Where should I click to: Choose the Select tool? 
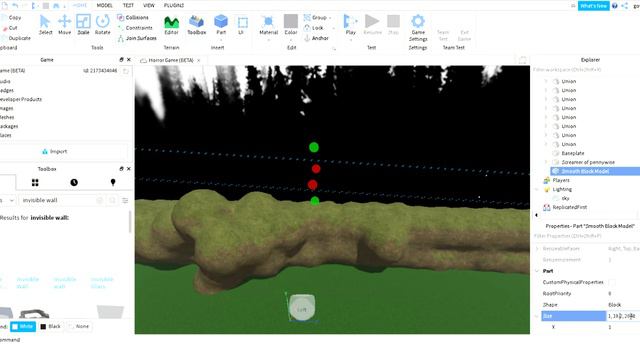[x=45, y=25]
